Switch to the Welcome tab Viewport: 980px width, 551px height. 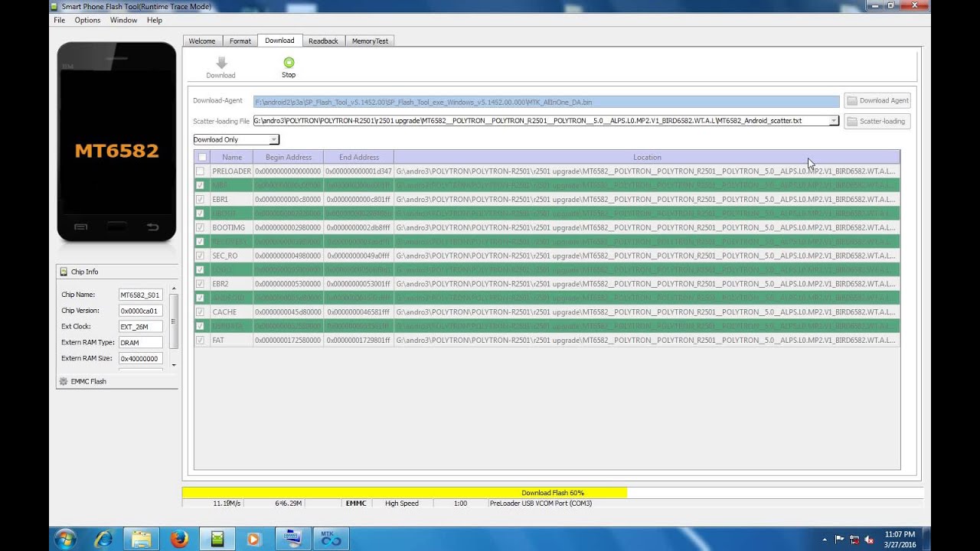pyautogui.click(x=202, y=41)
